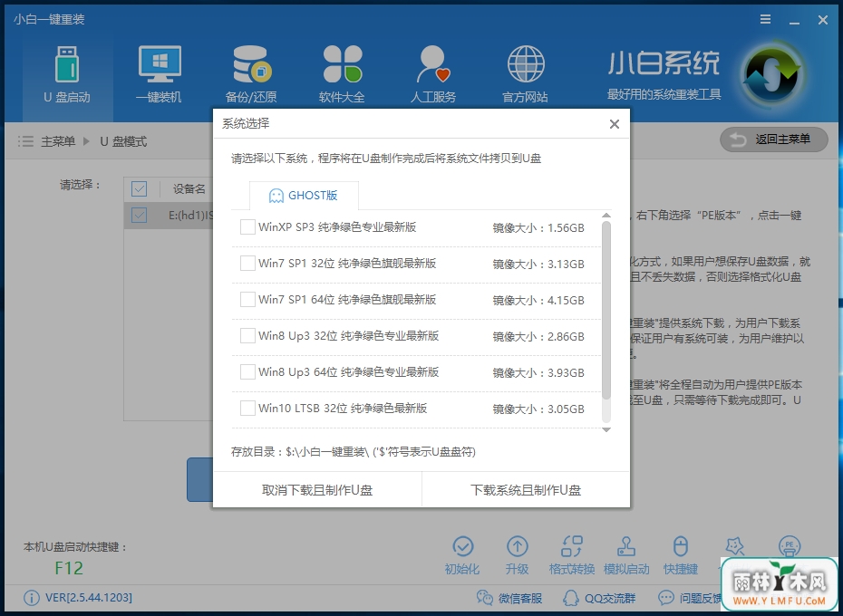This screenshot has height=616, width=843.
Task: Click the 返回主菜单 button
Action: click(773, 140)
